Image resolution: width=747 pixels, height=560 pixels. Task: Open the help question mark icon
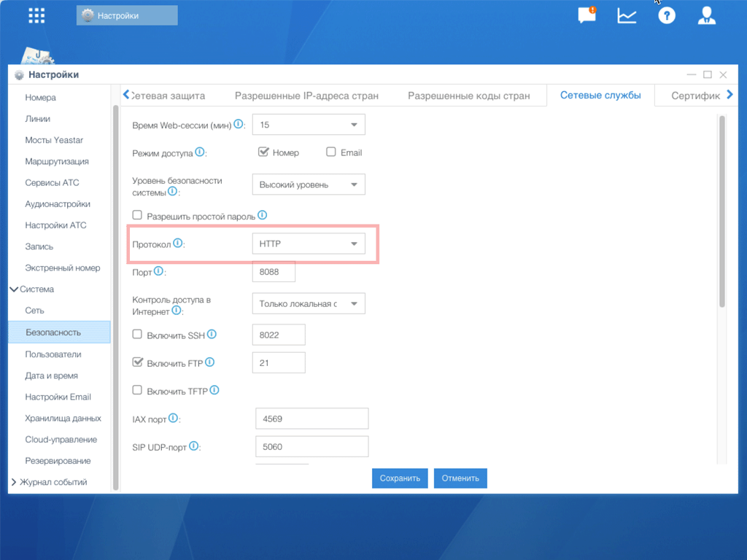pyautogui.click(x=667, y=15)
